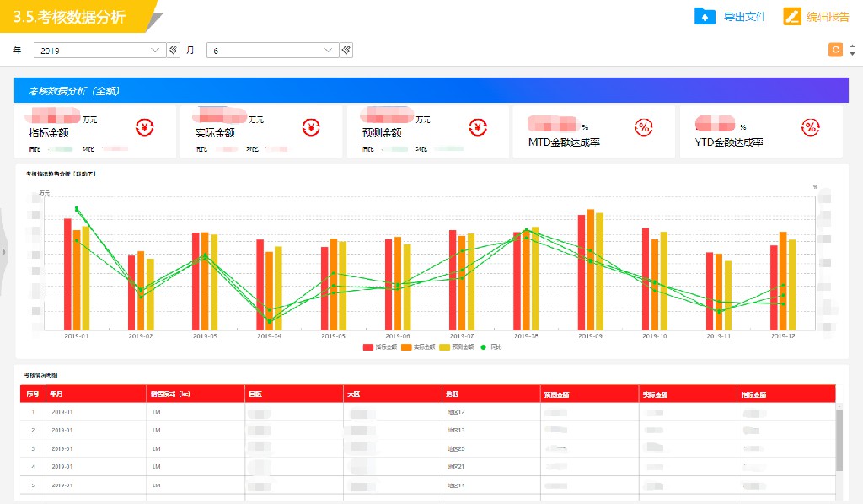Click the 大区 table column header

click(354, 394)
